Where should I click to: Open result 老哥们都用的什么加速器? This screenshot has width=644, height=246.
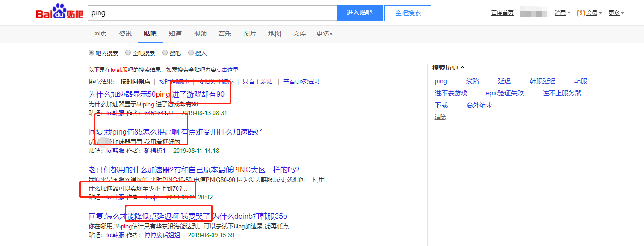pyautogui.click(x=194, y=170)
